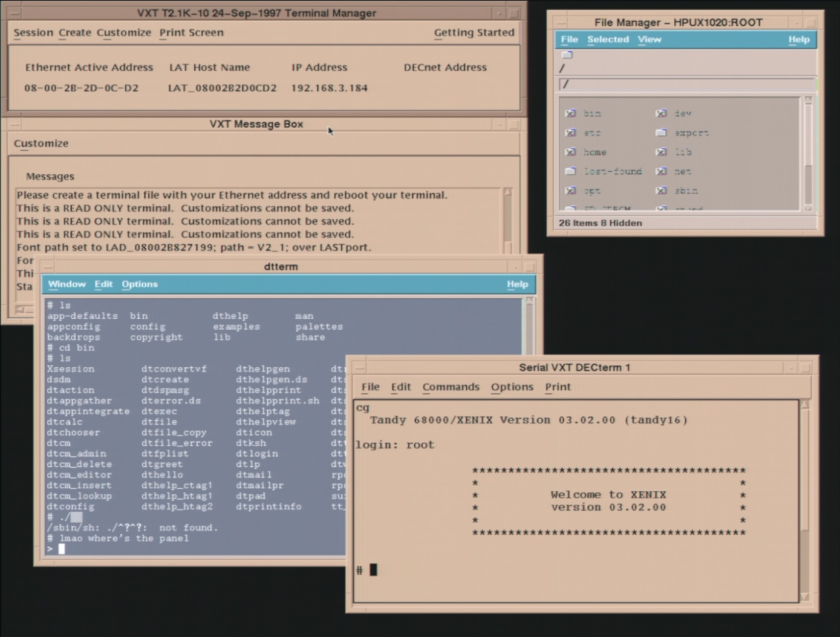The width and height of the screenshot is (840, 637).
Task: Open the File menu in File Manager
Action: point(569,39)
